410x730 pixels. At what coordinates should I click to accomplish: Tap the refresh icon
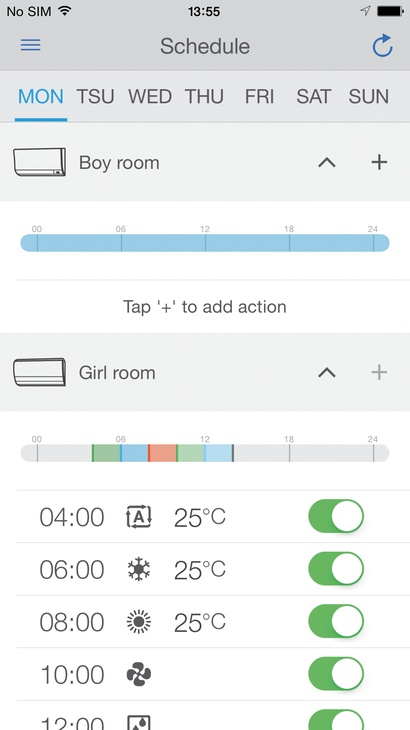click(x=383, y=46)
